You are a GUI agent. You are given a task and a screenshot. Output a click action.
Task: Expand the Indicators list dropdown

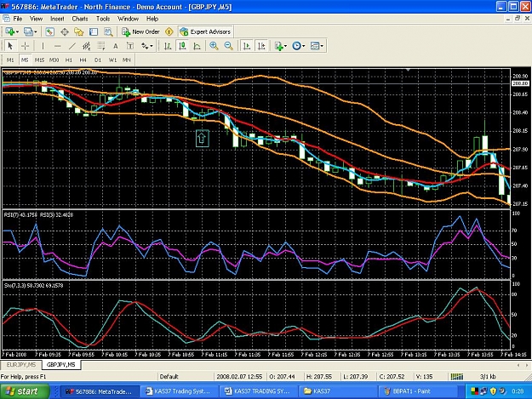tap(281, 46)
